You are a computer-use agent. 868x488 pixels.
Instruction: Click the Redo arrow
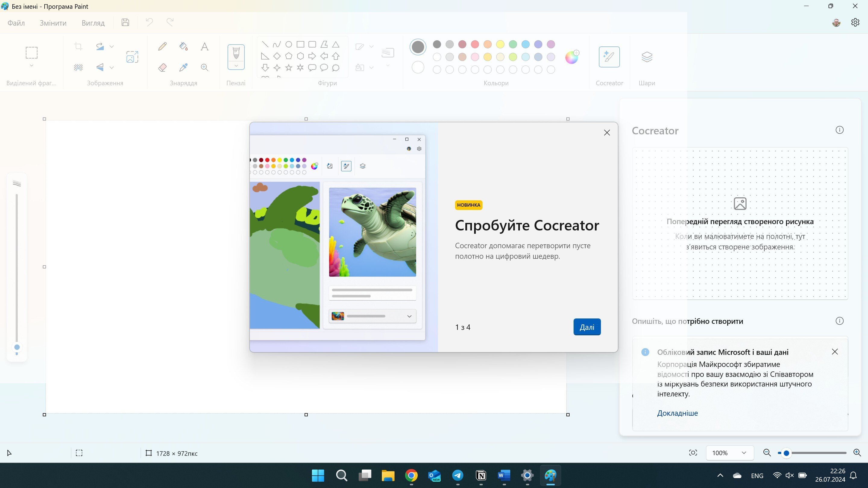click(170, 23)
